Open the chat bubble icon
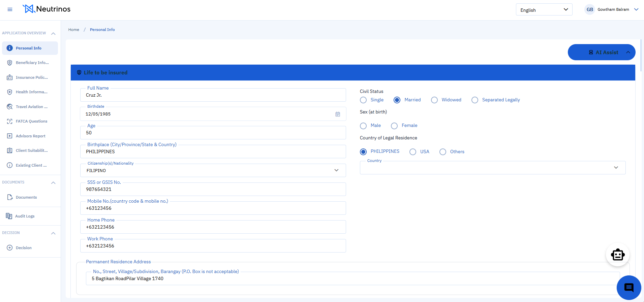 point(628,288)
